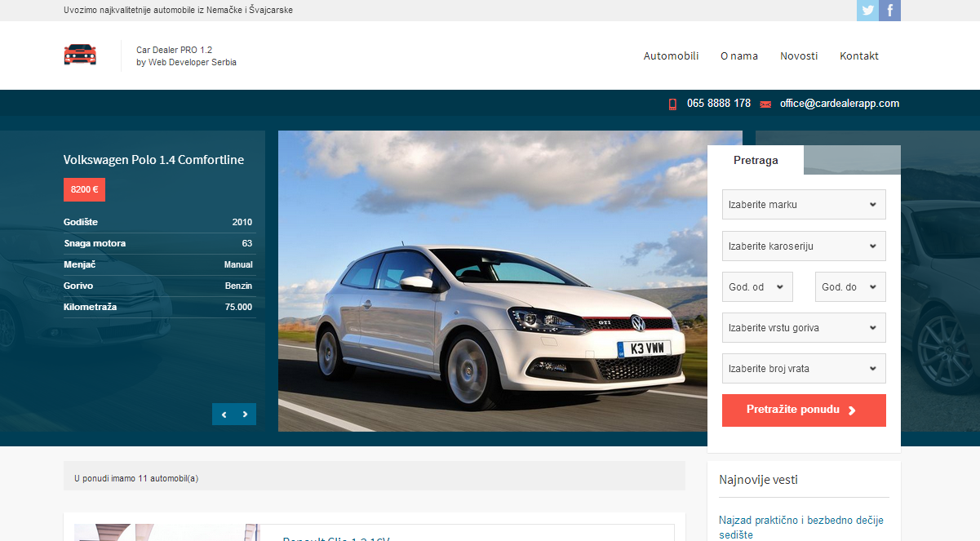Click the Kilometraža 75.000 spec row
980x541 pixels.
click(158, 307)
